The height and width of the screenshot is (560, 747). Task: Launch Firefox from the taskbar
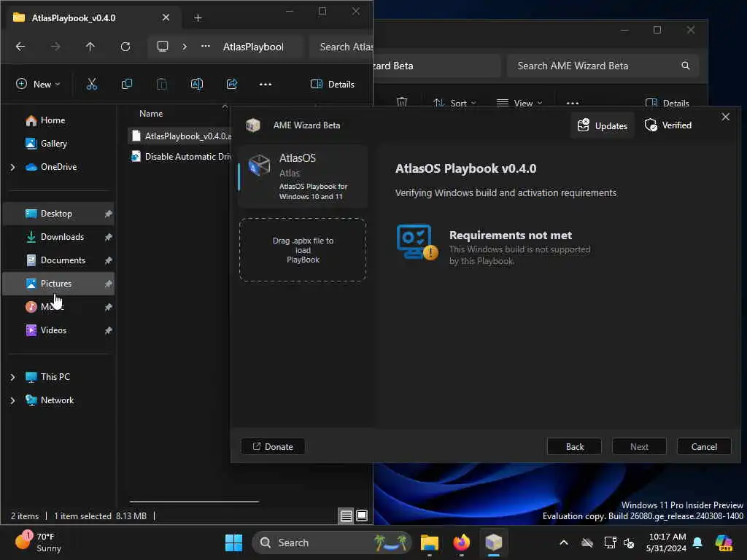461,542
